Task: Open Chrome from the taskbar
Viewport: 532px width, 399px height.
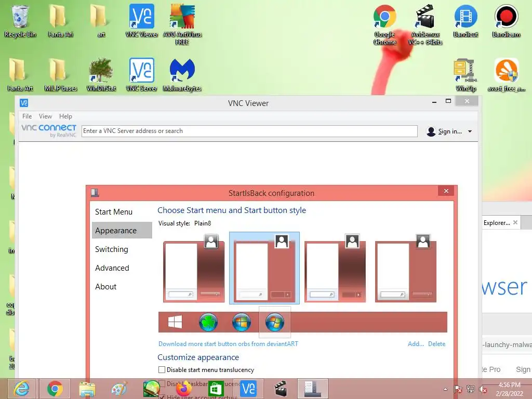Action: tap(55, 389)
